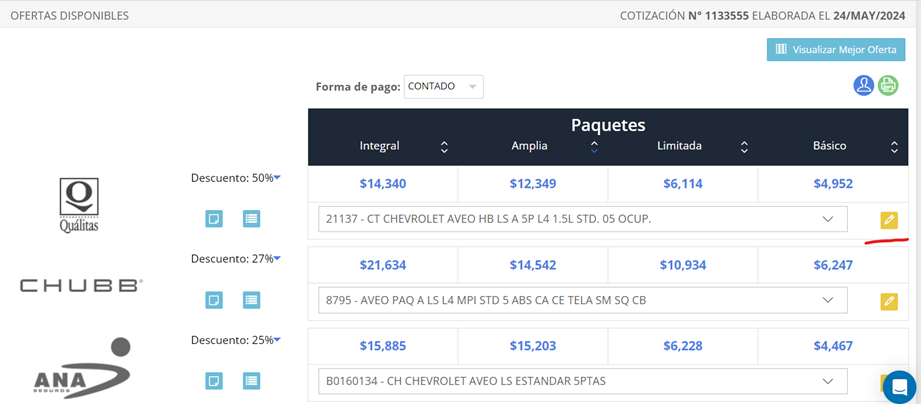Sort by Integral package column

pos(445,147)
